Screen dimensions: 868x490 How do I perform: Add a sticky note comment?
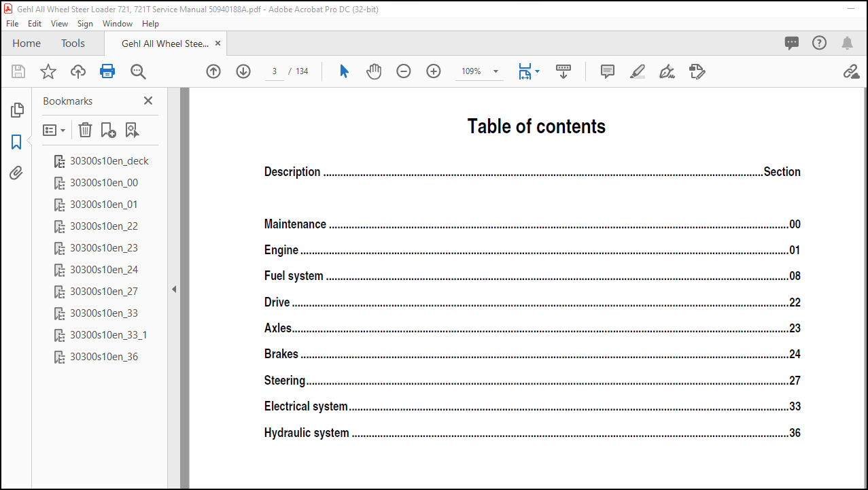click(x=608, y=71)
